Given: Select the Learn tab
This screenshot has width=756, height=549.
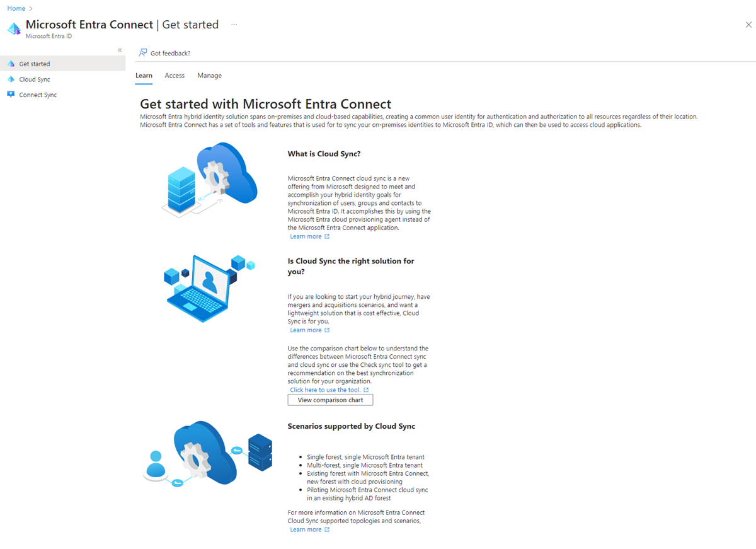Looking at the screenshot, I should point(144,76).
